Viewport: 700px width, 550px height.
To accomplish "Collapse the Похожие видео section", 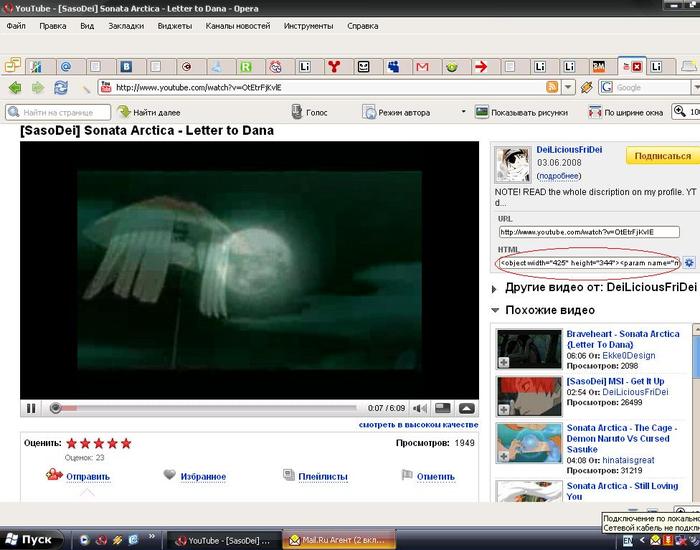I will (495, 310).
